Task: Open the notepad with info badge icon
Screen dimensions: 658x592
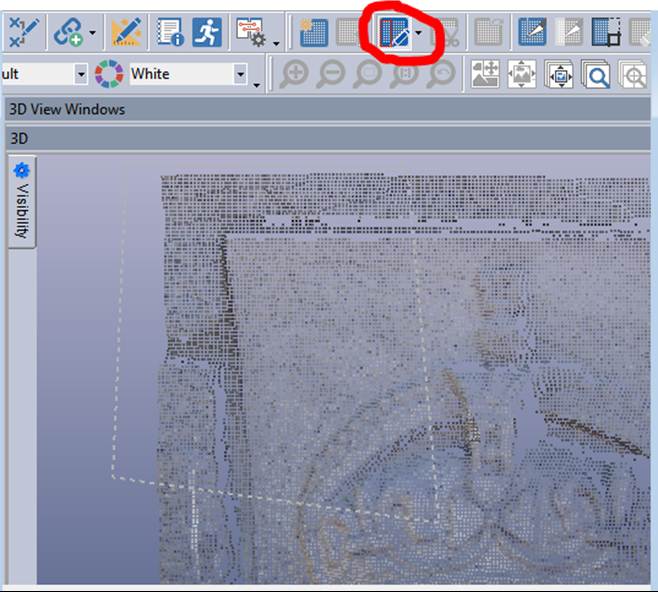Action: pyautogui.click(x=171, y=32)
